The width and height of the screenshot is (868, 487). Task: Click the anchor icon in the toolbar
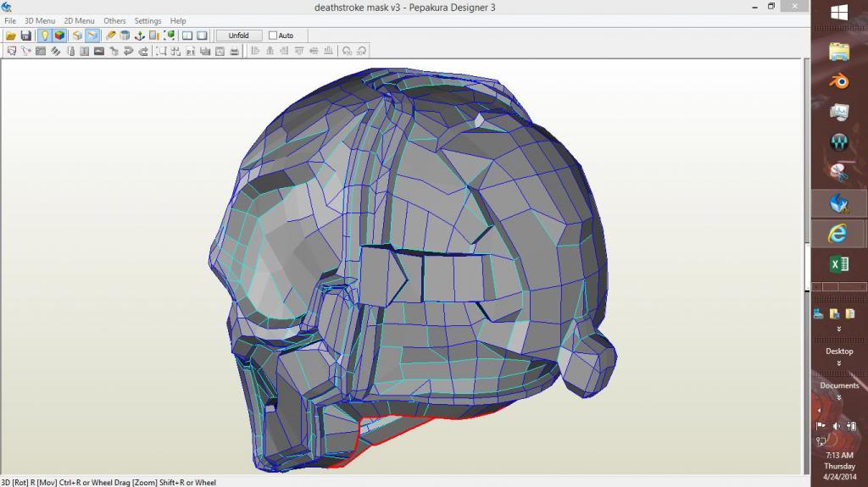click(x=139, y=36)
